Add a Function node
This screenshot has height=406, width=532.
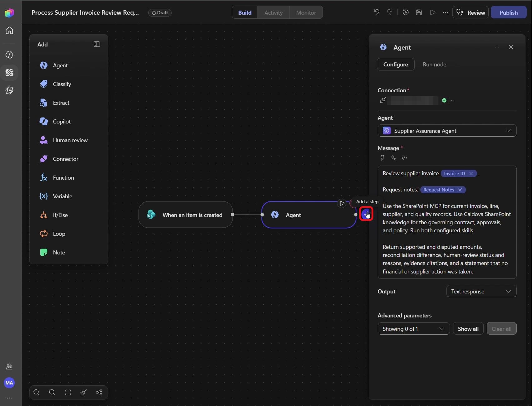[x=69, y=178]
